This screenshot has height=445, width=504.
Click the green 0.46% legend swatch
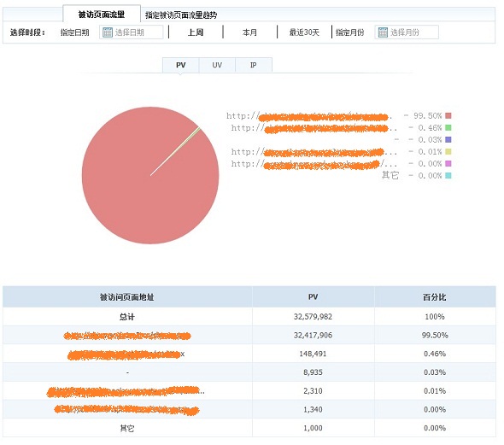click(x=448, y=127)
